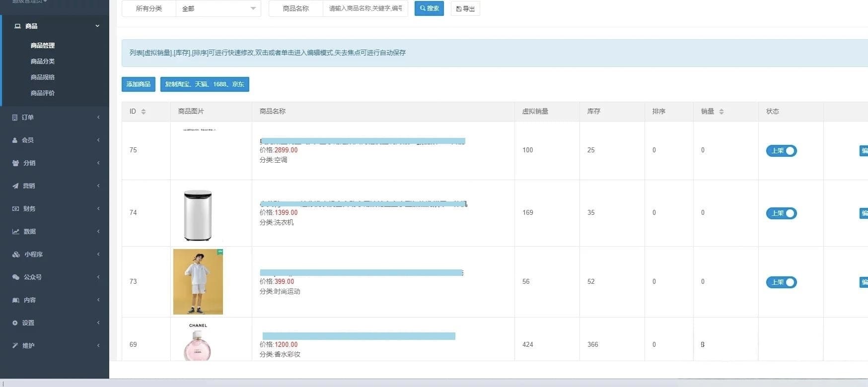868x387 pixels.
Task: Click the 商品名称 column header
Action: click(273, 112)
